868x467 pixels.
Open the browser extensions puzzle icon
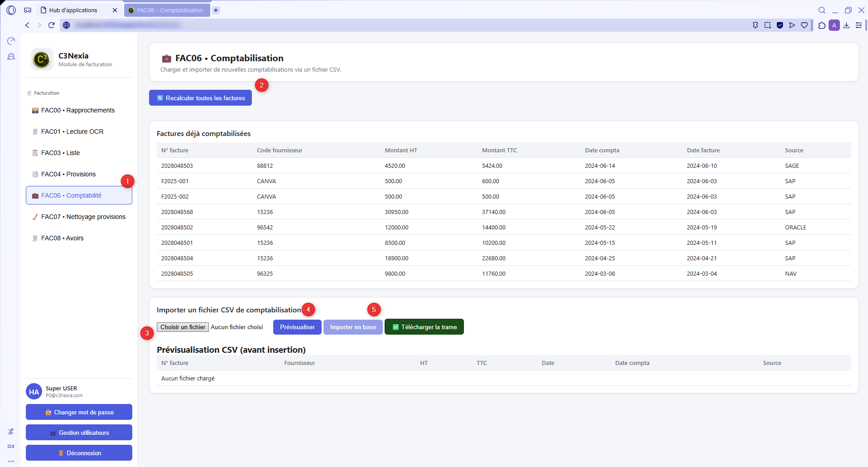click(x=822, y=25)
